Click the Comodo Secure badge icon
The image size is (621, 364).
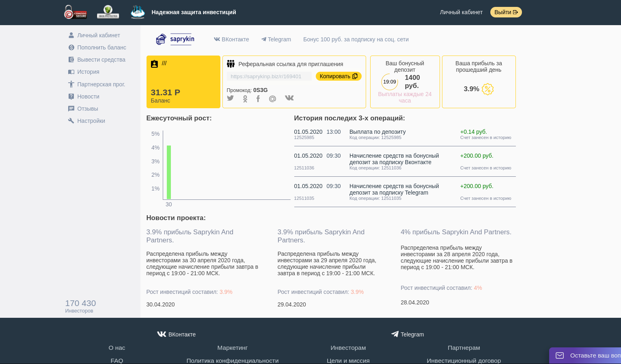(75, 12)
